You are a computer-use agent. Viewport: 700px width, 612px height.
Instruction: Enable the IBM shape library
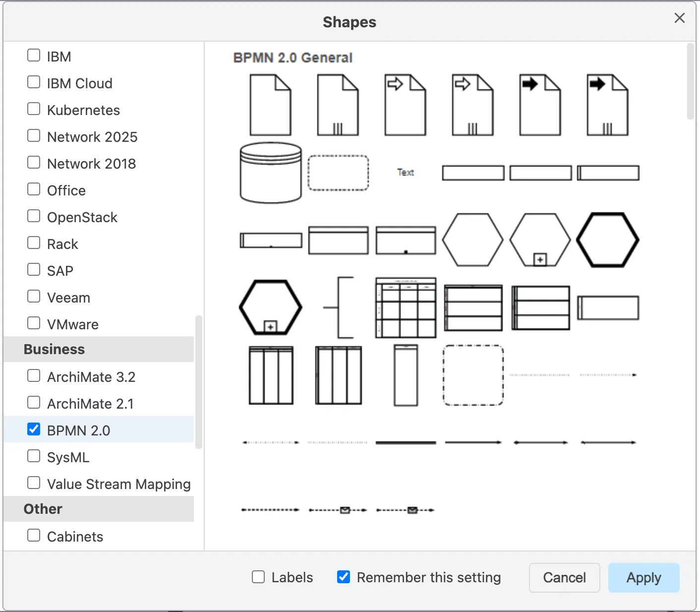pos(34,55)
